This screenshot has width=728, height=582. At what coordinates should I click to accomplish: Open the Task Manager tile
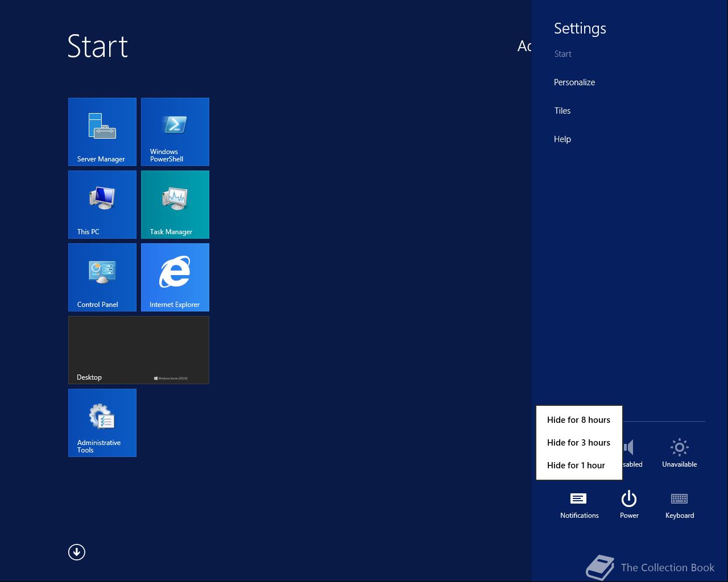pyautogui.click(x=175, y=205)
